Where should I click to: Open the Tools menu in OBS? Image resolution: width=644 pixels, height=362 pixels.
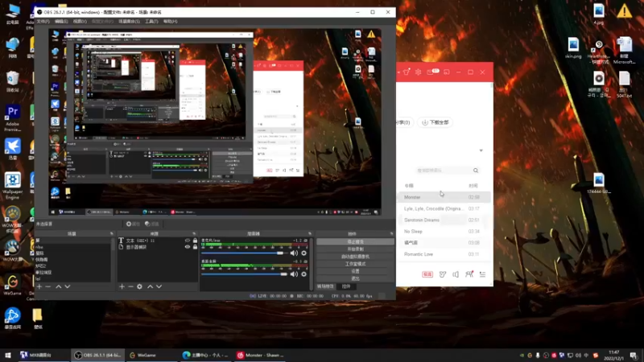(x=151, y=22)
